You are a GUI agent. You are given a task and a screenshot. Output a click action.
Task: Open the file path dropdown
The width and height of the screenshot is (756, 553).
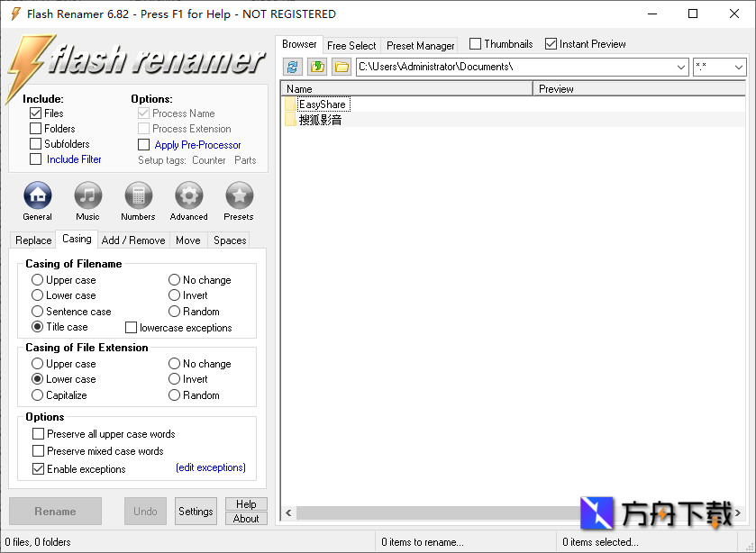pyautogui.click(x=683, y=66)
